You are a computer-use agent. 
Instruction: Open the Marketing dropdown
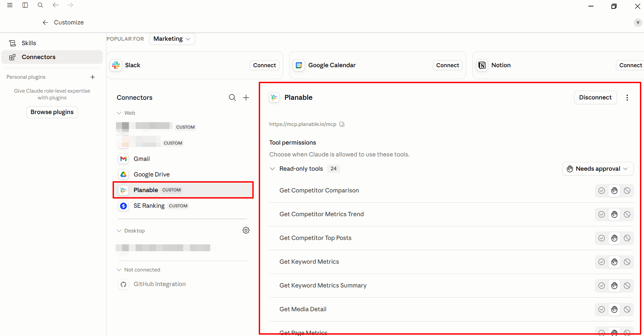click(172, 39)
